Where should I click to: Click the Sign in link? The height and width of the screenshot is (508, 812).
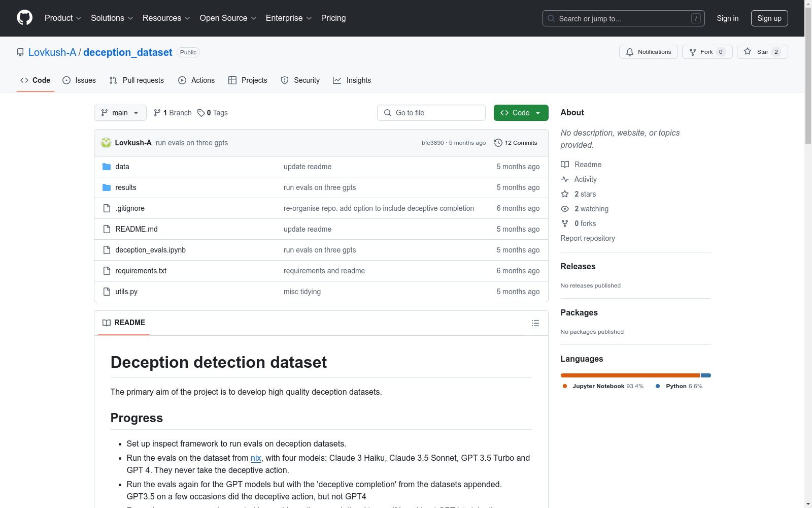tap(728, 18)
